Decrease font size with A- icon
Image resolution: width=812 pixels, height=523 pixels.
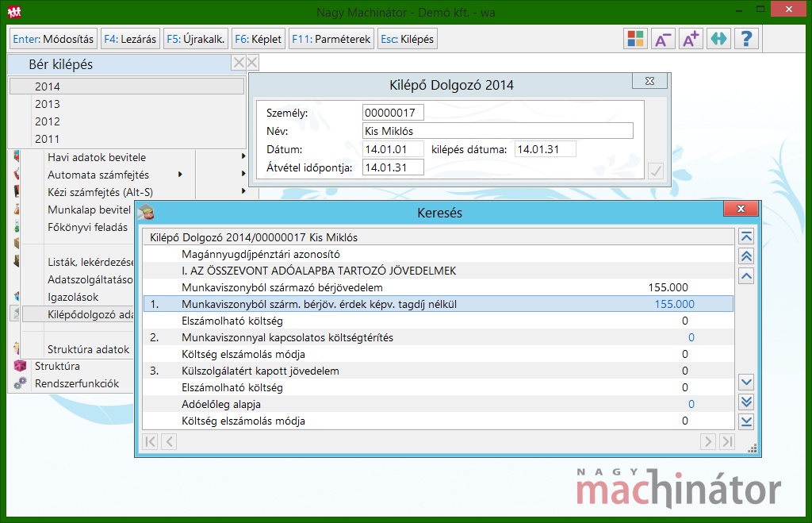pos(663,39)
